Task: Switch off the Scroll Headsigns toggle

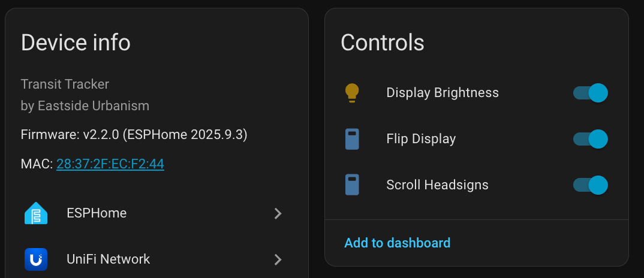Action: click(591, 185)
